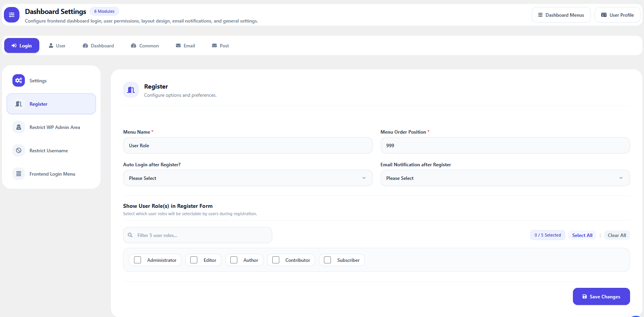Open the Dashboard tab

[98, 45]
